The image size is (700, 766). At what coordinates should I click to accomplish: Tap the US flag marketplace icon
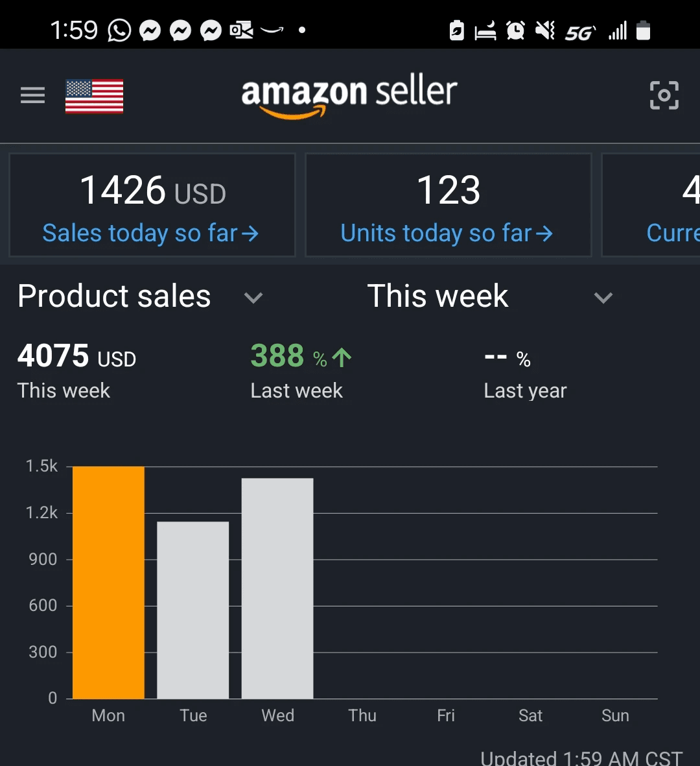94,96
